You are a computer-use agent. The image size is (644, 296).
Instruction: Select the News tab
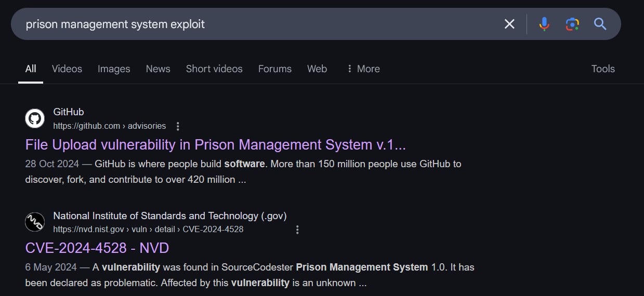coord(158,69)
